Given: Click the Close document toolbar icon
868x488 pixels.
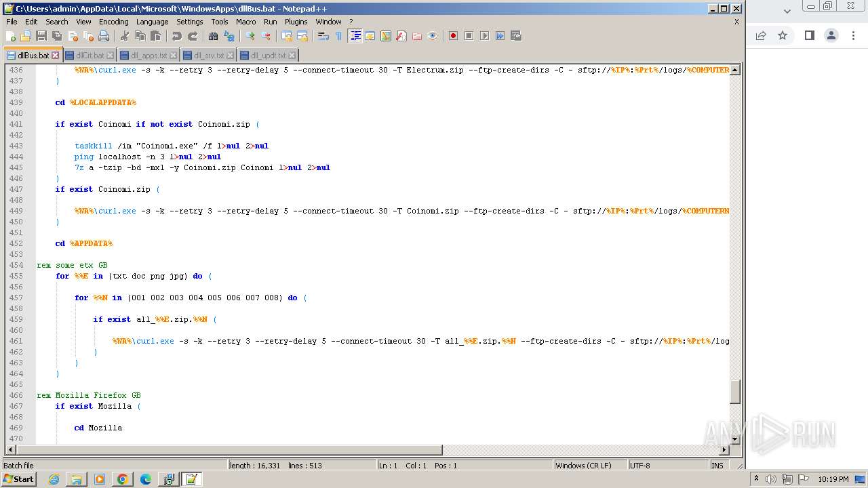Looking at the screenshot, I should click(73, 36).
